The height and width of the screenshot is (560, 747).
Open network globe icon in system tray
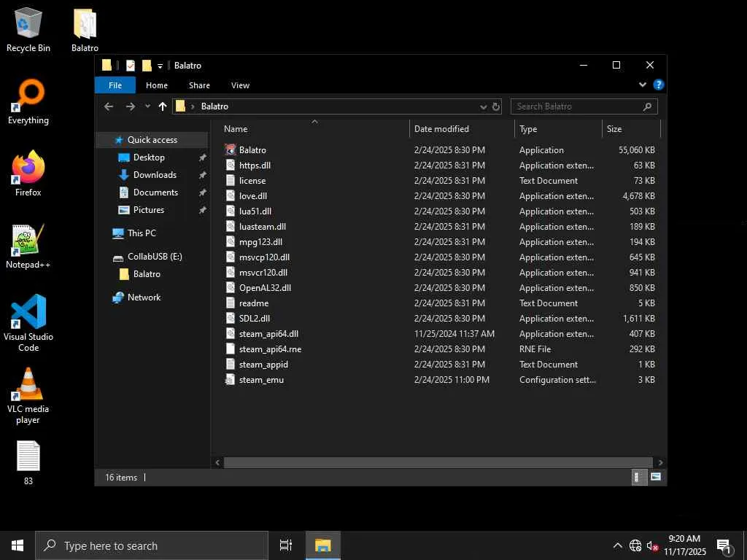coord(635,545)
